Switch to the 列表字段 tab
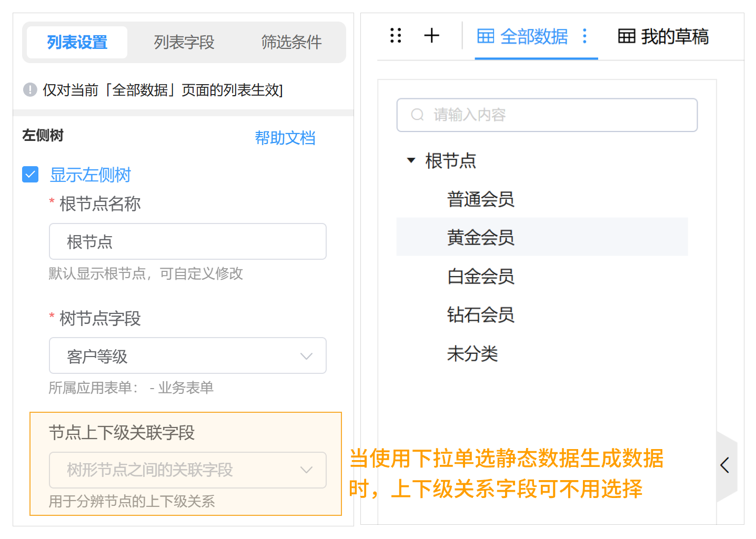The image size is (756, 539). coord(183,43)
